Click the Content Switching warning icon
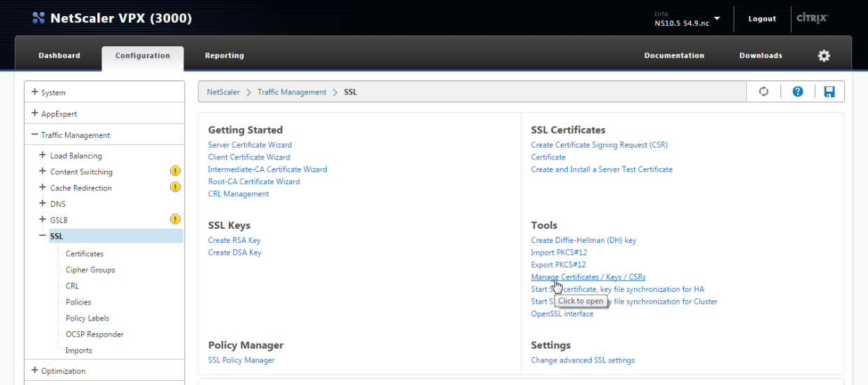Image resolution: width=868 pixels, height=385 pixels. pos(175,171)
